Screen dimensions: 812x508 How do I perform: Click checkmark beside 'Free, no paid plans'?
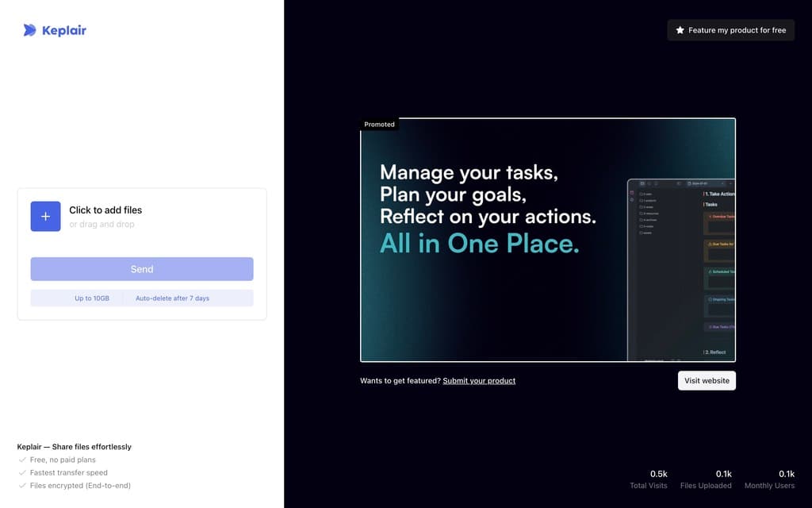click(22, 460)
